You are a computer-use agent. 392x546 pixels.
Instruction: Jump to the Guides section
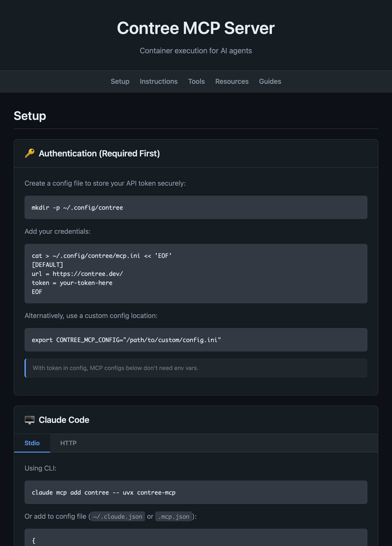pyautogui.click(x=270, y=81)
